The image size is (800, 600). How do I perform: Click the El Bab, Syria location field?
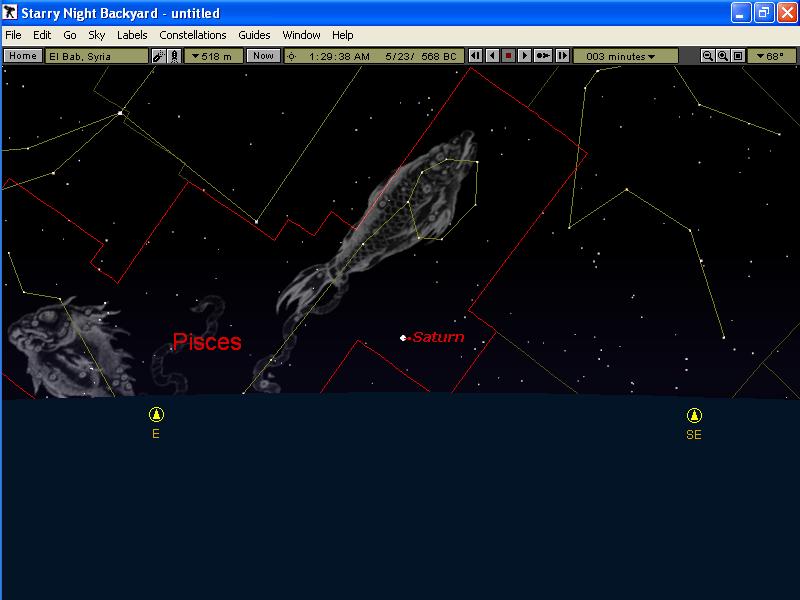tap(97, 56)
